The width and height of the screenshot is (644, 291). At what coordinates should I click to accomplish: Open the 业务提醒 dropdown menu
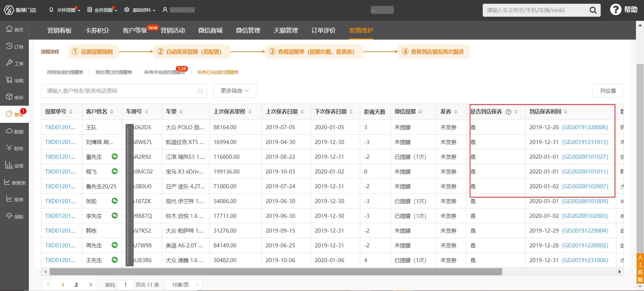tap(102, 10)
